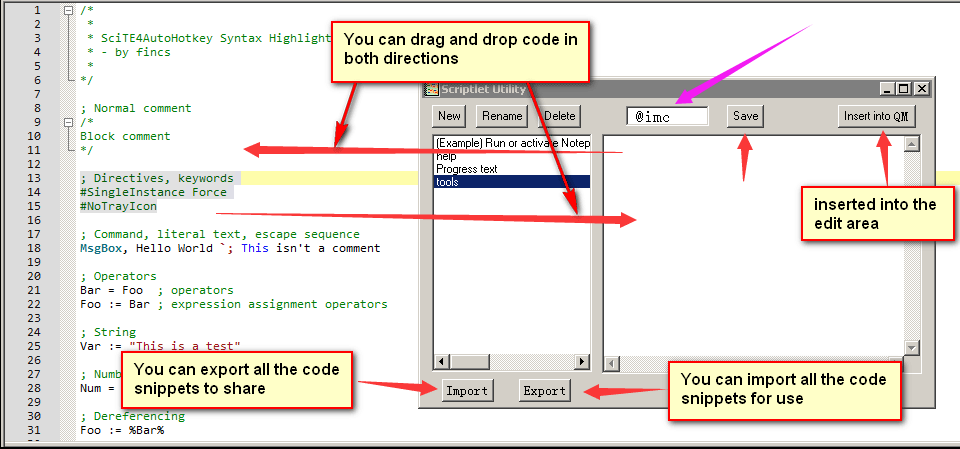The image size is (960, 449).
Task: Select the 'tools' scriptlet entry
Action: pos(511,182)
